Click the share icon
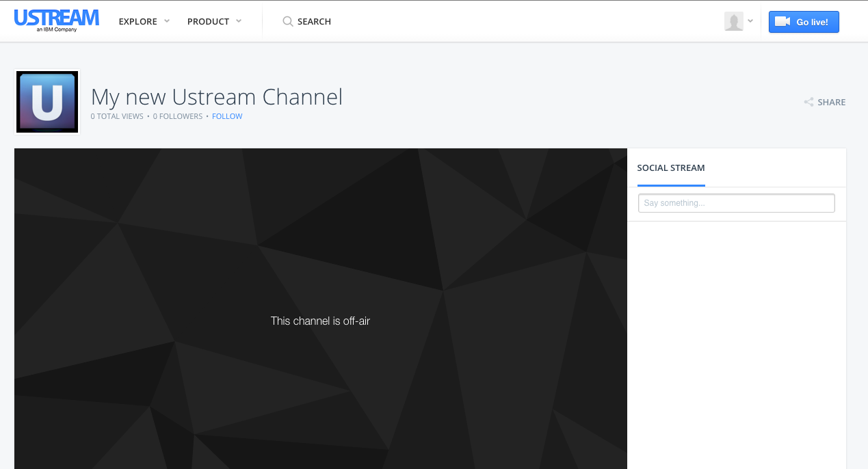Viewport: 868px width, 469px height. [x=809, y=102]
